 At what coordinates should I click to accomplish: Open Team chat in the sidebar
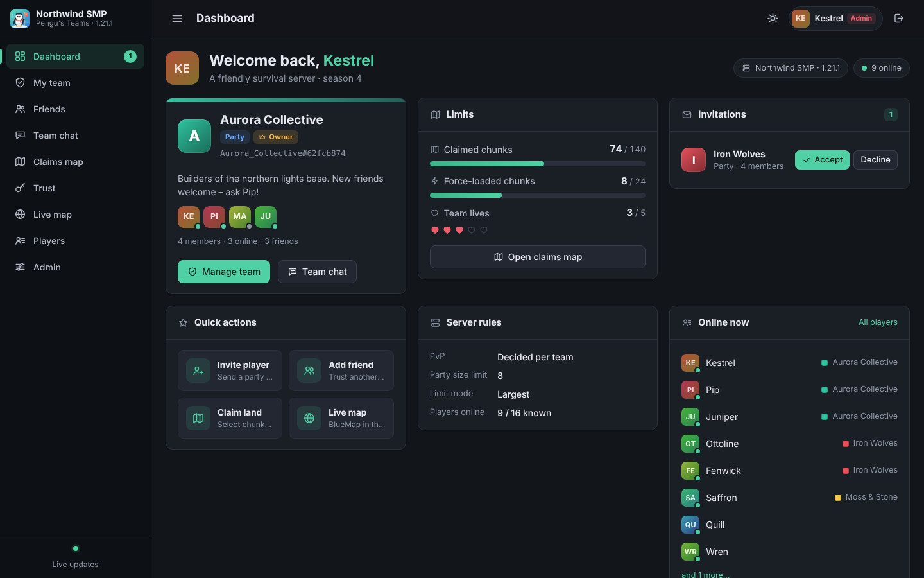[75, 136]
